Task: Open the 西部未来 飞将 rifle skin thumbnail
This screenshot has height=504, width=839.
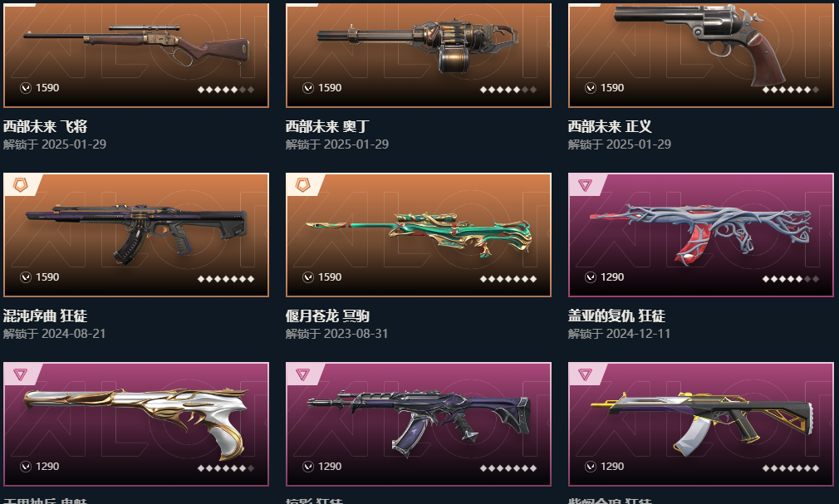Action: click(x=136, y=55)
